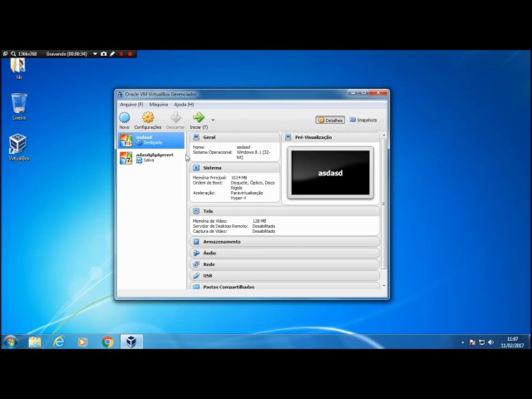
Task: Click the asdasd preview thumbnail
Action: coord(330,173)
